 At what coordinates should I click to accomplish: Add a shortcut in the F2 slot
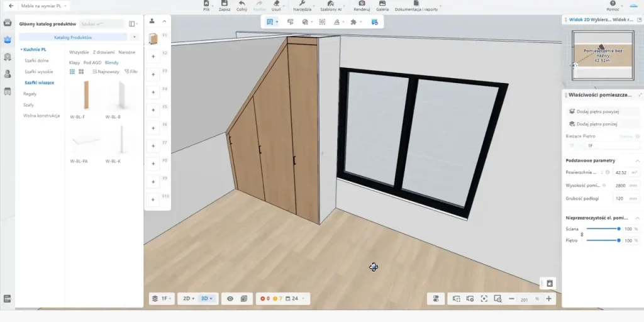pyautogui.click(x=153, y=56)
